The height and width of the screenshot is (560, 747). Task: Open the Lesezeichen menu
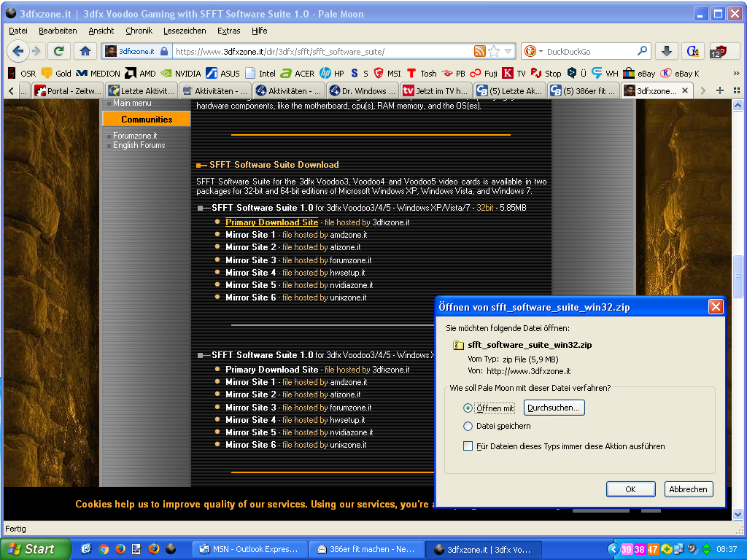point(185,31)
